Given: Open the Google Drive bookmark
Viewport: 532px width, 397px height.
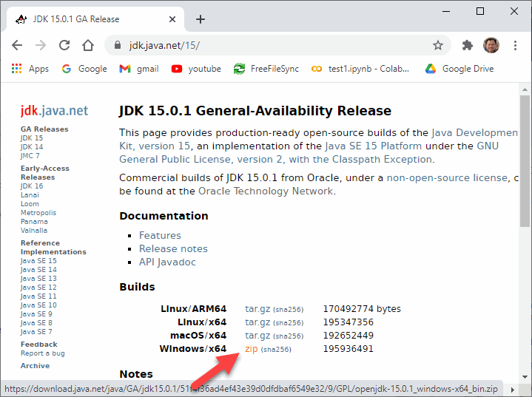Looking at the screenshot, I should click(x=459, y=69).
